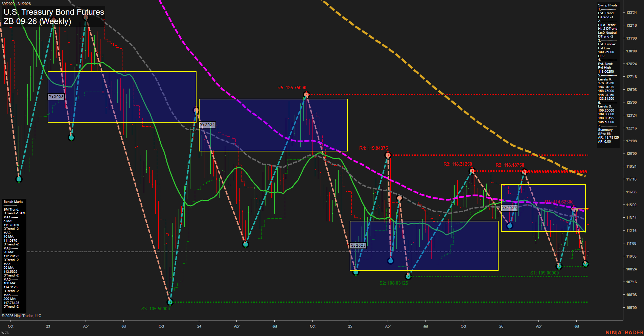
Task: Click the 55 MA: 113.5625 entry
Action: (10, 270)
